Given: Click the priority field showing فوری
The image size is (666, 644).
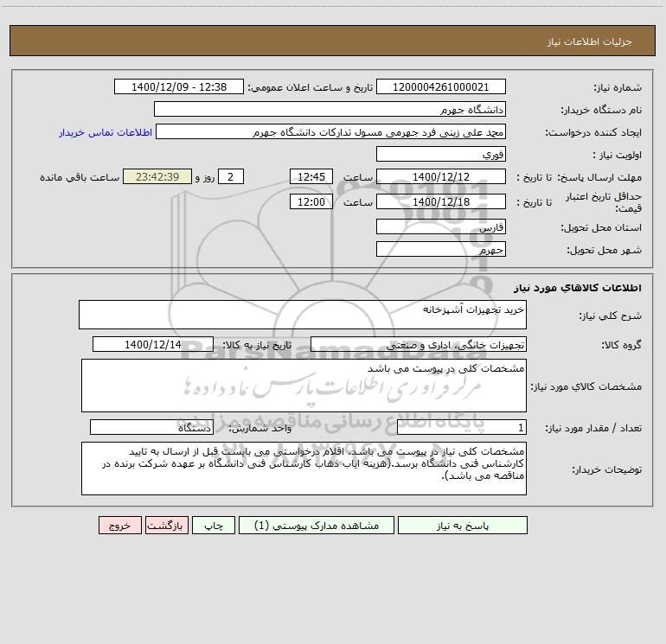Looking at the screenshot, I should tap(441, 154).
